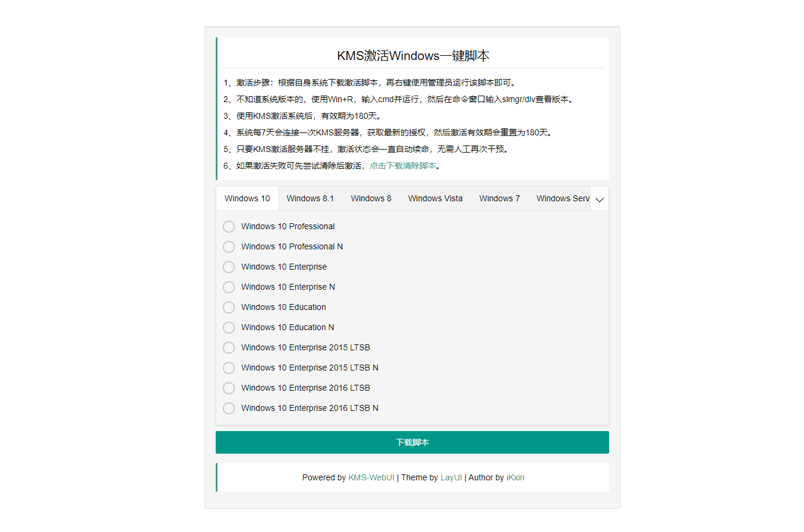Viewport: 804px width, 532px height.
Task: Choose Windows 10 Professional N edition
Action: pyautogui.click(x=229, y=246)
